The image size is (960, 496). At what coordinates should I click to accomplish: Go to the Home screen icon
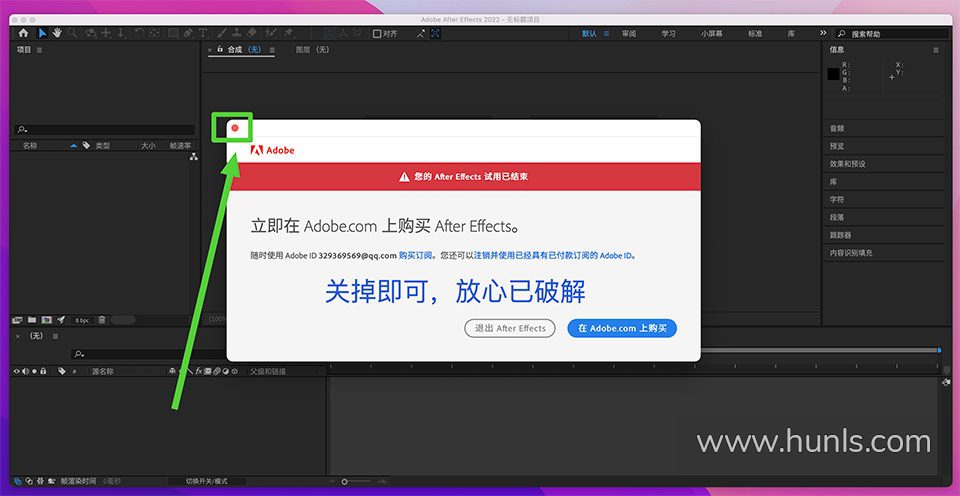(x=23, y=33)
